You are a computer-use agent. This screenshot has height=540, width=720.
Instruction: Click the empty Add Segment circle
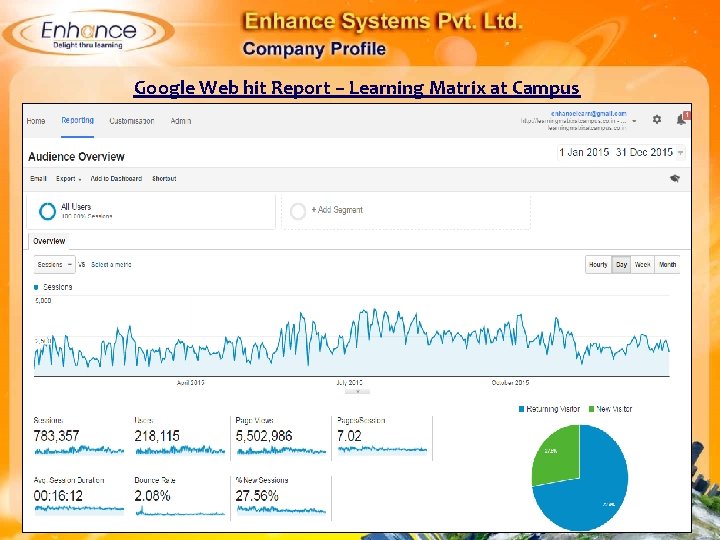point(298,211)
